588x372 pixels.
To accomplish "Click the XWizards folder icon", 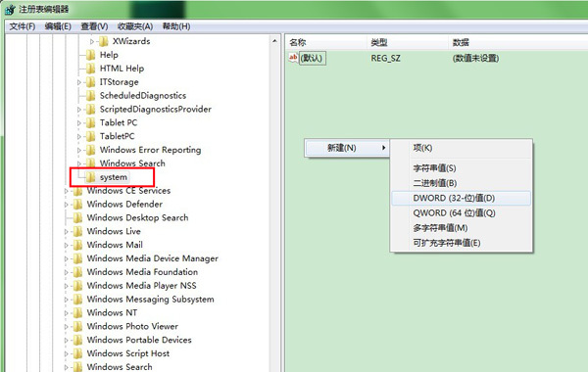I will tap(104, 41).
